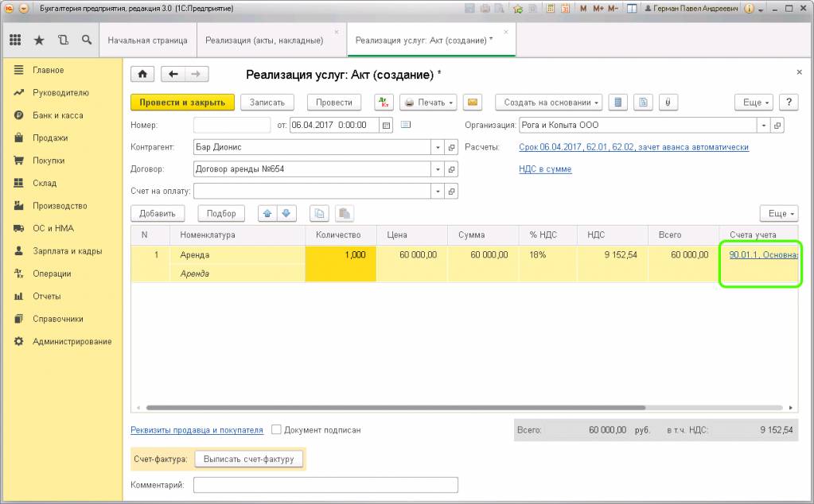Close the Реализация (акты, накладные) tab
This screenshot has width=814, height=504.
[337, 32]
